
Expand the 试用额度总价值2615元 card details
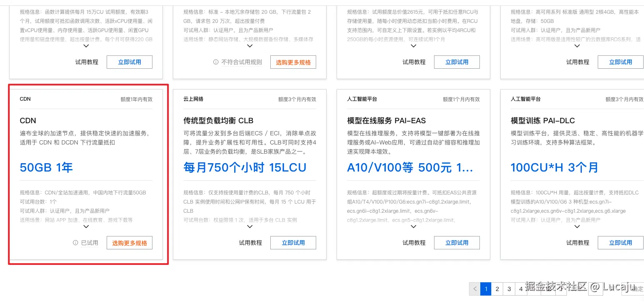414,46
